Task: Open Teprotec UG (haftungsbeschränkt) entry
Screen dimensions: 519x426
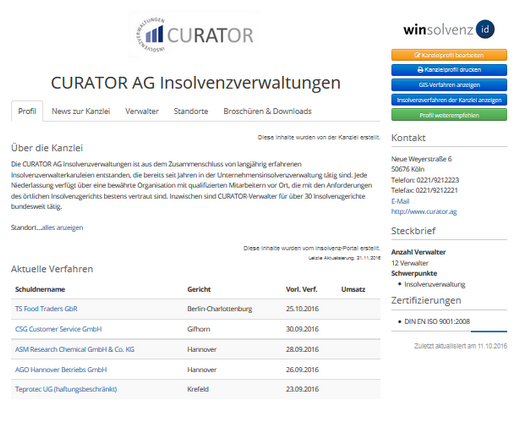Action: pyautogui.click(x=66, y=389)
